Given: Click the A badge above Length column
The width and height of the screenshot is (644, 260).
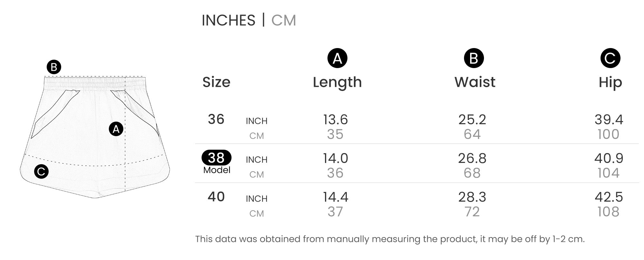Looking at the screenshot, I should [x=337, y=58].
